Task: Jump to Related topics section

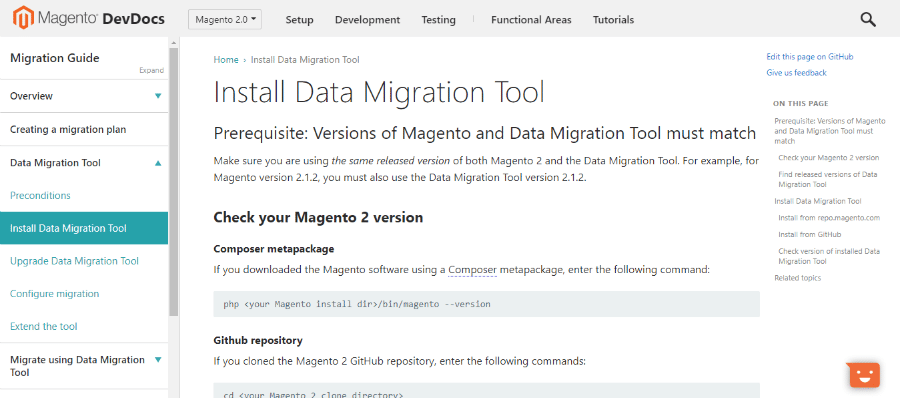Action: 797,278
